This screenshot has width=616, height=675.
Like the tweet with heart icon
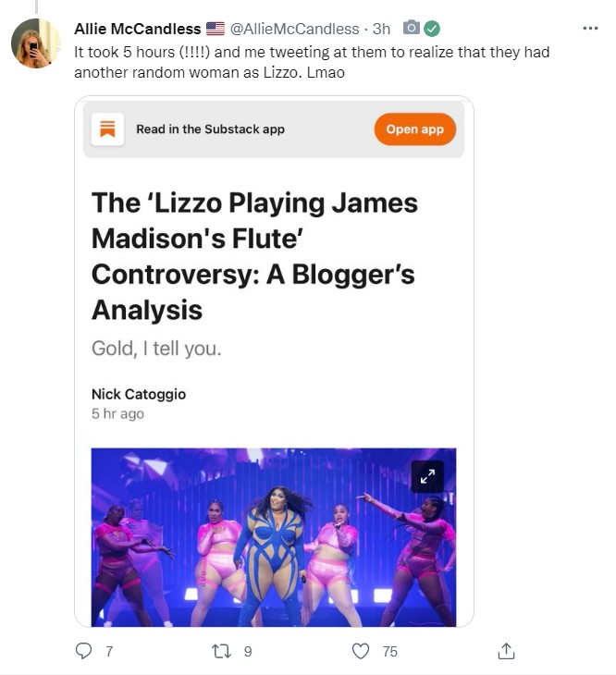click(361, 651)
